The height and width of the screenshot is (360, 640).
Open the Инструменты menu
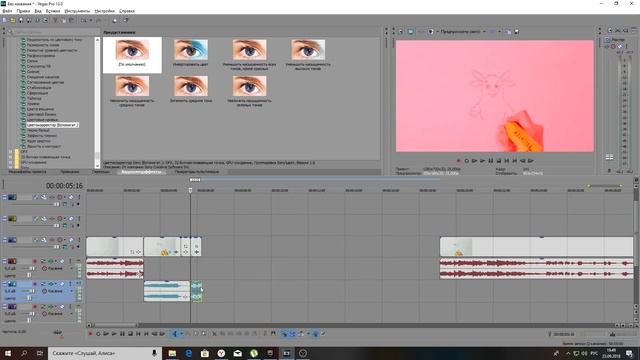point(77,11)
